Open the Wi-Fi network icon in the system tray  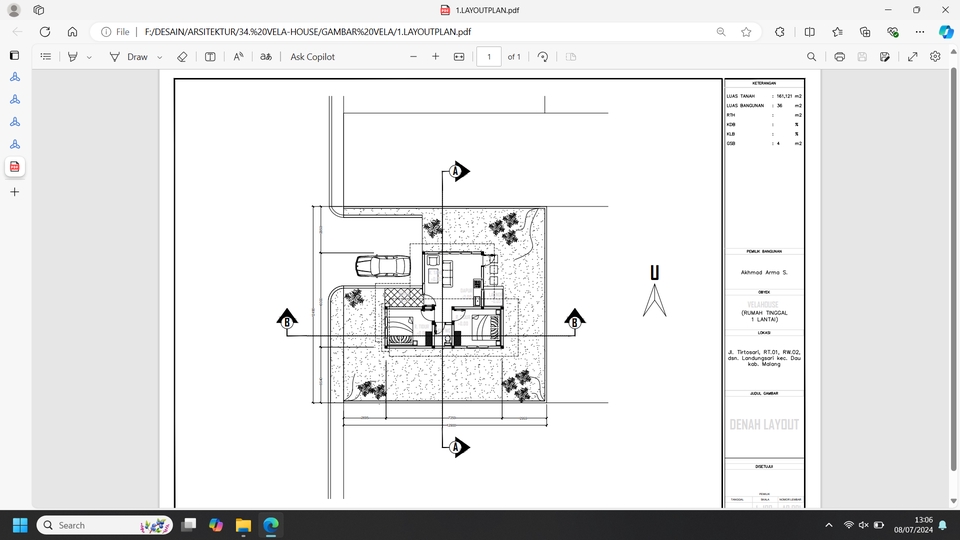point(849,525)
